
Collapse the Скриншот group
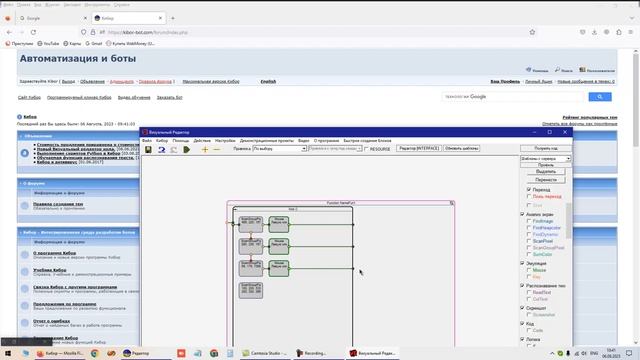pos(522,308)
